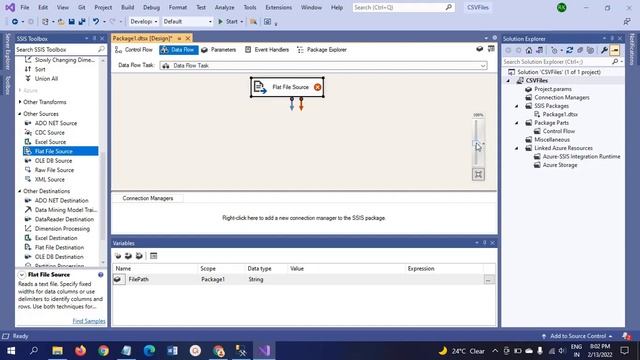Click Refresh icon in Solution Explorer
This screenshot has width=640, height=360.
pyautogui.click(x=569, y=51)
